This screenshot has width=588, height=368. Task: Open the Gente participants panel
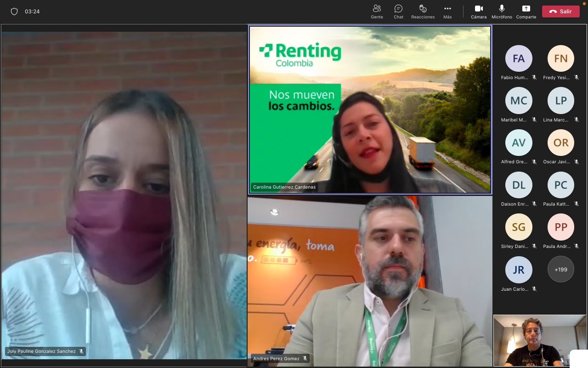[x=377, y=11]
